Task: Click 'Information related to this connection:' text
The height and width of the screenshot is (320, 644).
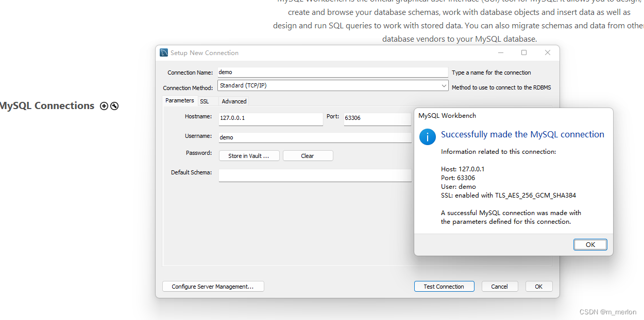Action: (x=499, y=152)
